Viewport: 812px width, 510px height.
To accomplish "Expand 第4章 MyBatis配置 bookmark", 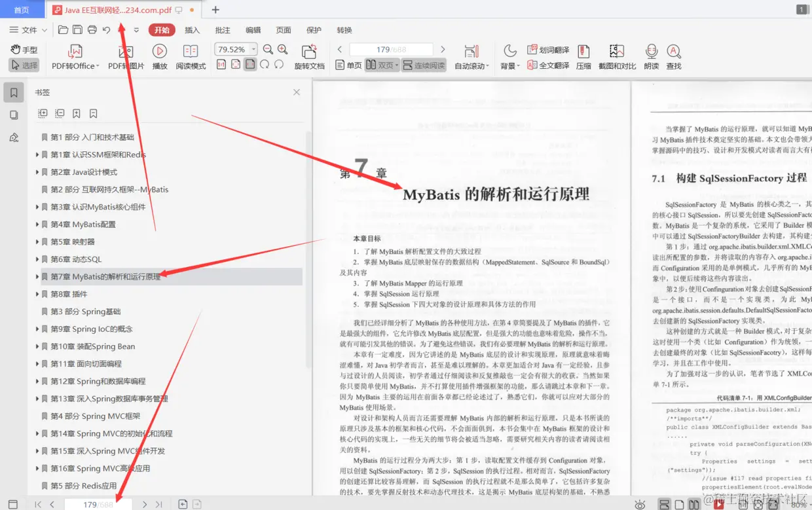I will [x=37, y=225].
